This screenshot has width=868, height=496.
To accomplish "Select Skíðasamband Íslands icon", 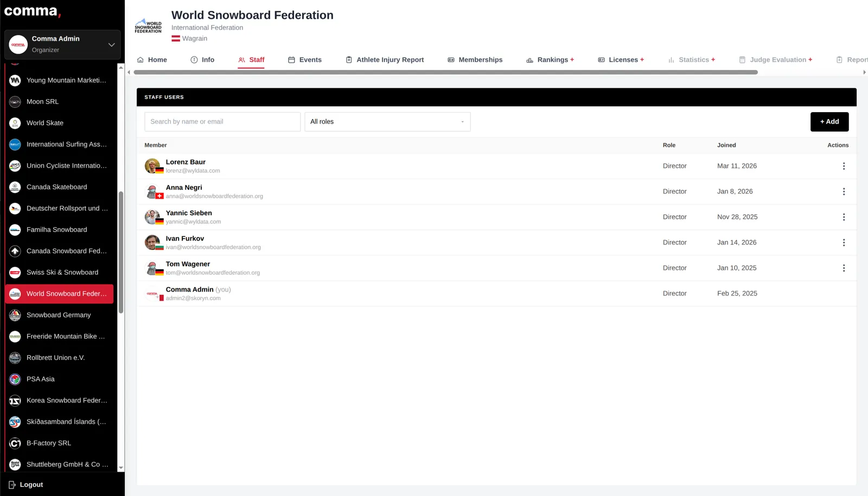I will (15, 422).
